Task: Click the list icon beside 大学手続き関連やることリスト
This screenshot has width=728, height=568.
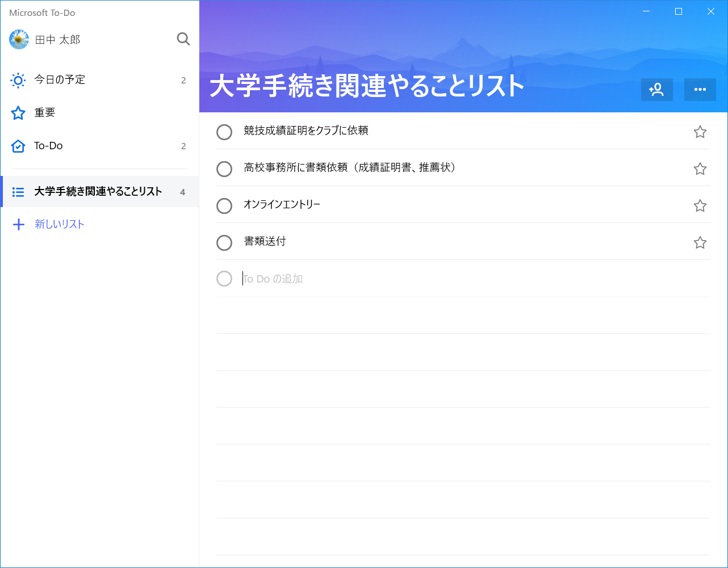Action: [x=18, y=192]
